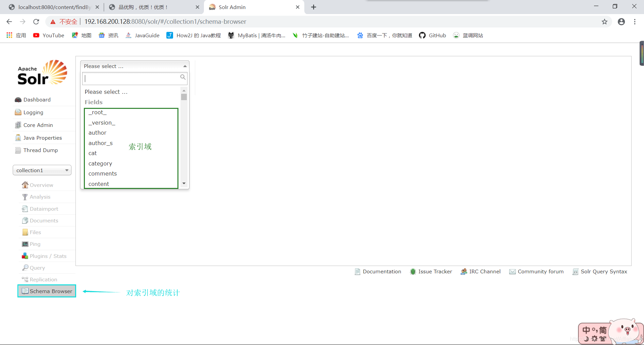Open the 应用 apps shortcut
644x345 pixels.
click(16, 36)
